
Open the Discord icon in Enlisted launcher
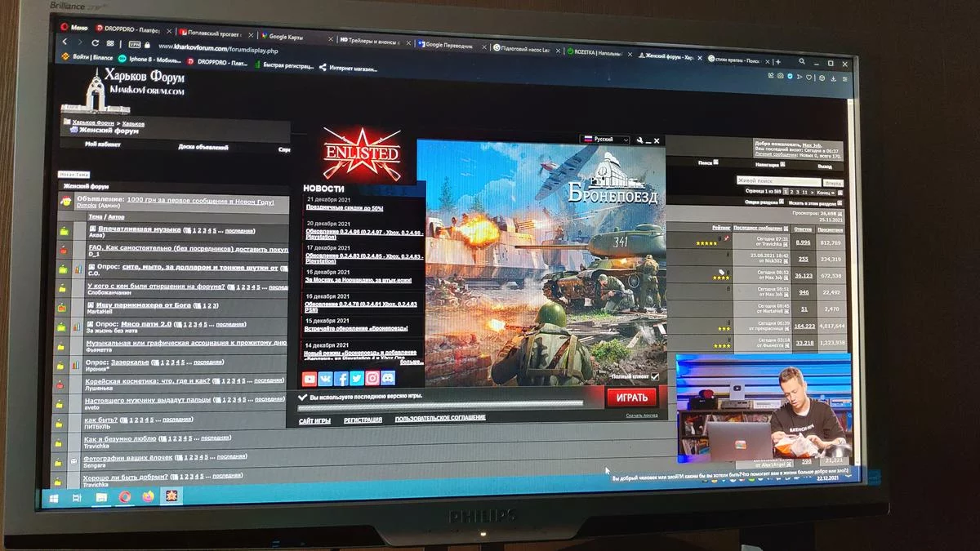click(x=387, y=378)
